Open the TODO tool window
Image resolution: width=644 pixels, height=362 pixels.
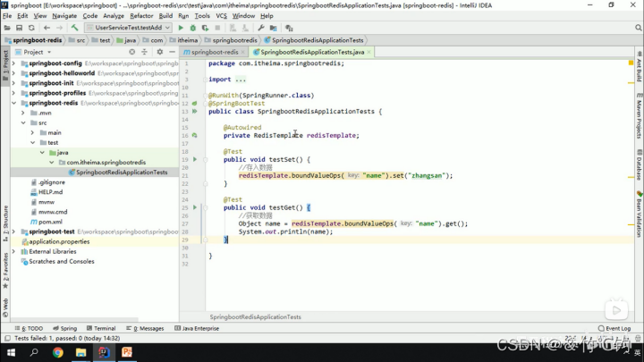click(29, 328)
